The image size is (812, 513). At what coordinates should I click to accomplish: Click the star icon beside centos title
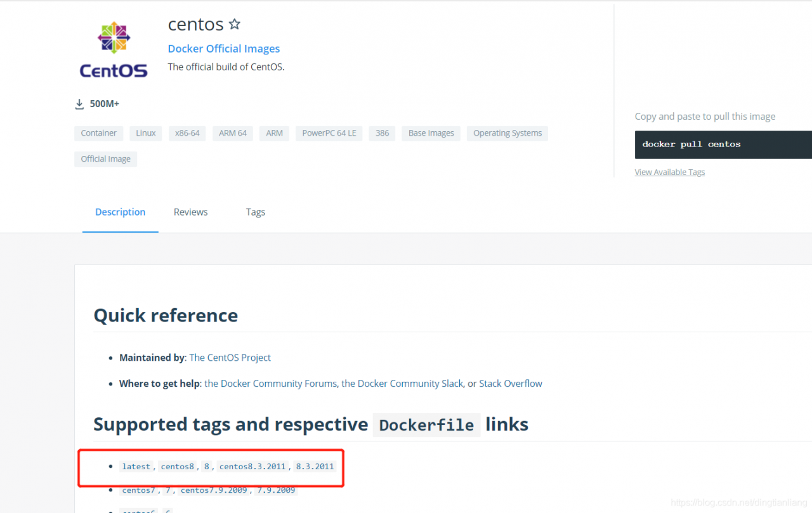point(235,24)
